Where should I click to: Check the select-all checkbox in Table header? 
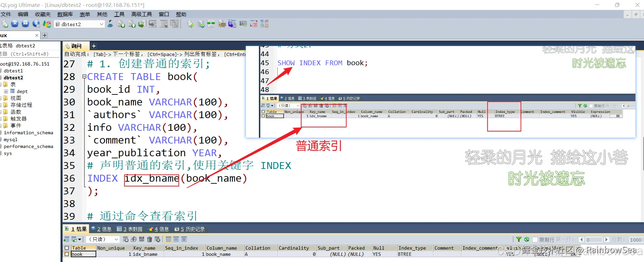click(x=67, y=248)
